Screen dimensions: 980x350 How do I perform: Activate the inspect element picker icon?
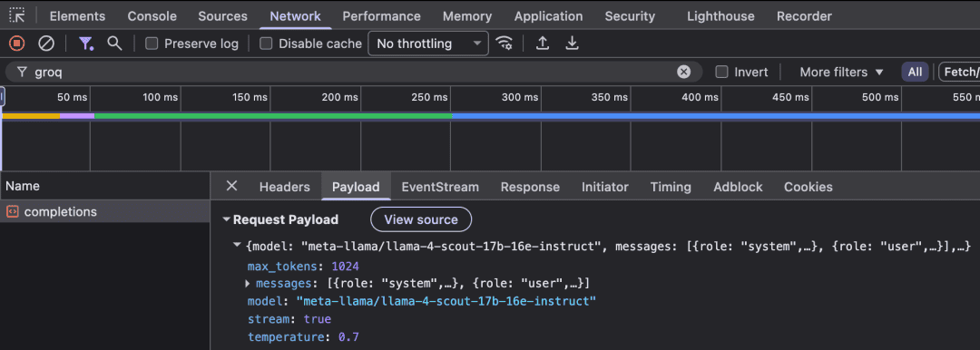click(17, 15)
